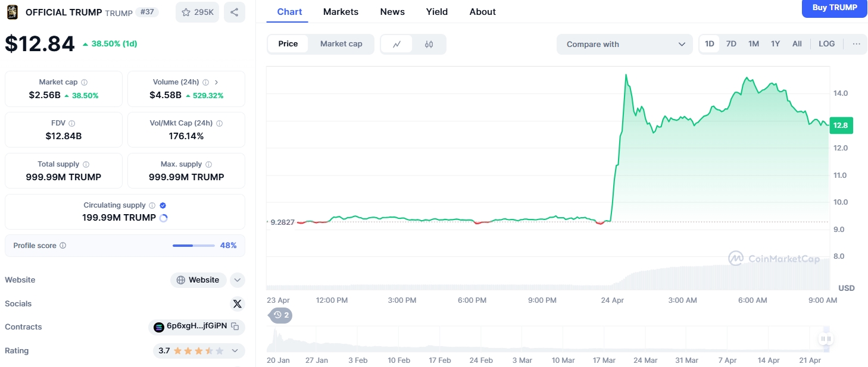
Task: Add TRUMP to watchlist via star button
Action: click(197, 12)
